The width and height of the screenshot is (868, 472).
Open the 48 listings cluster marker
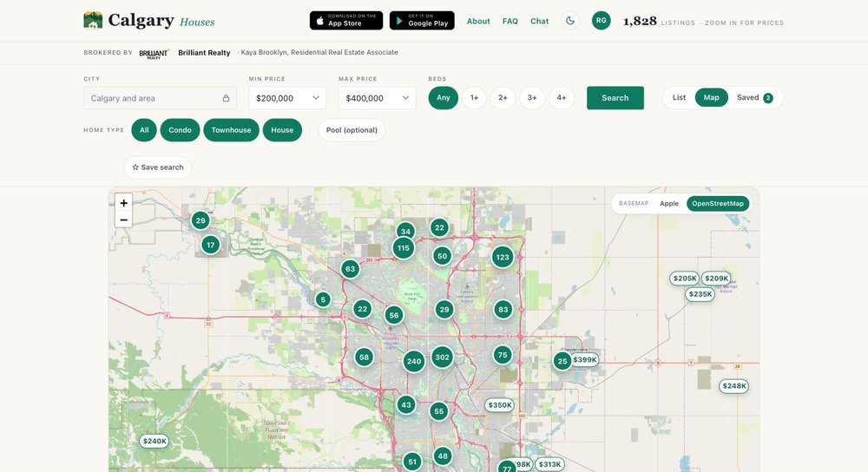[x=443, y=456]
